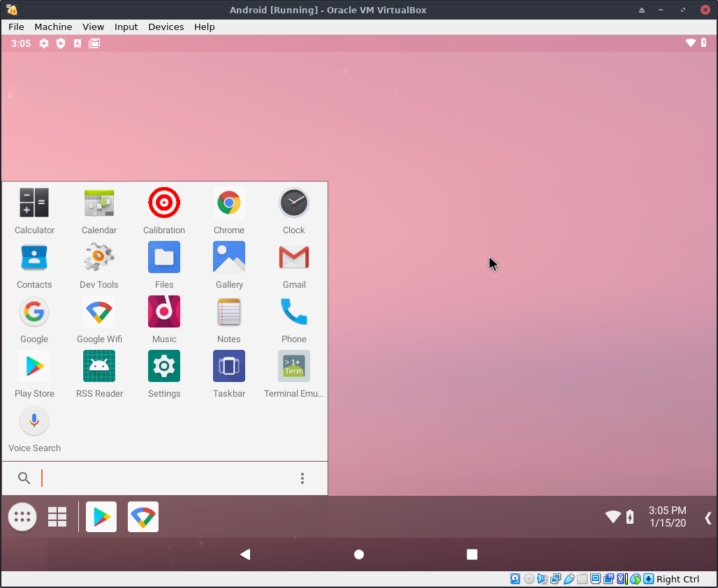Open the taskbar dashboard grid icon
This screenshot has width=718, height=588.
pos(57,517)
